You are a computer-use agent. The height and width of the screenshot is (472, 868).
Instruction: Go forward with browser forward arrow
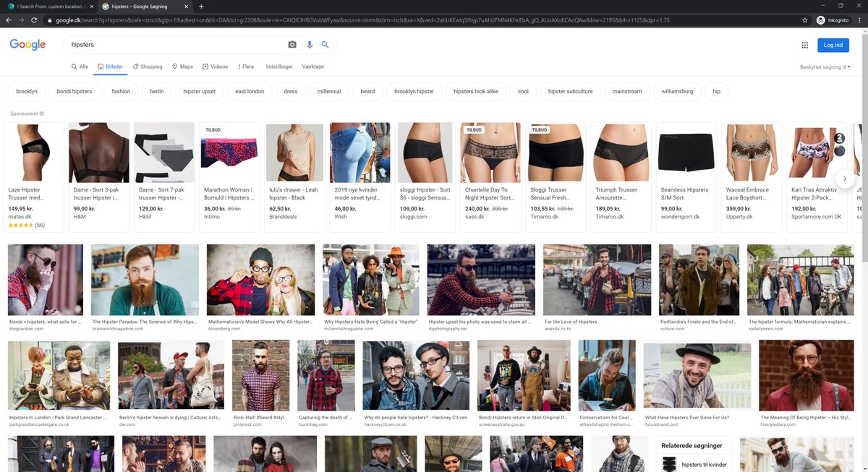click(22, 20)
